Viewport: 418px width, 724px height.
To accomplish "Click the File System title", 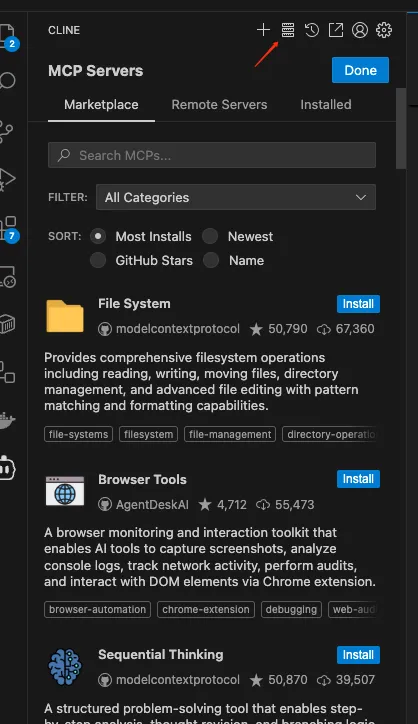I will tap(134, 304).
